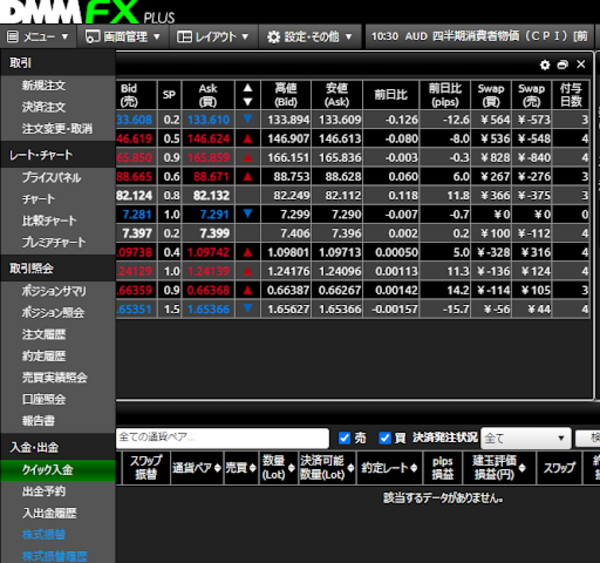Open プレミアチャート from the sidebar
600x563 pixels.
(54, 242)
